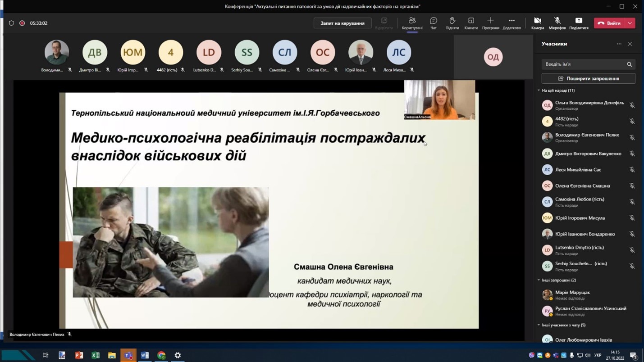Click the Participants (Користувачі) icon
This screenshot has width=644, height=362.
tap(412, 21)
